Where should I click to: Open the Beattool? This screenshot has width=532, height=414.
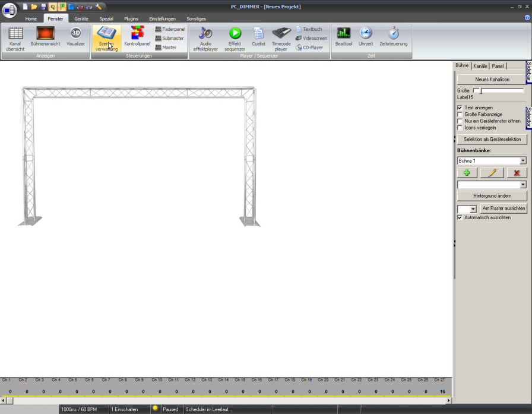pos(344,37)
